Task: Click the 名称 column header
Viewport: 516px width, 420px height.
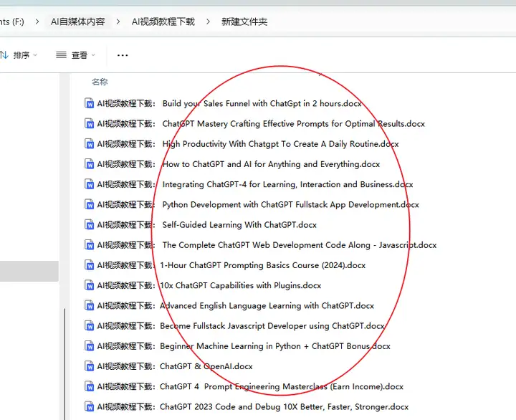Action: [100, 82]
